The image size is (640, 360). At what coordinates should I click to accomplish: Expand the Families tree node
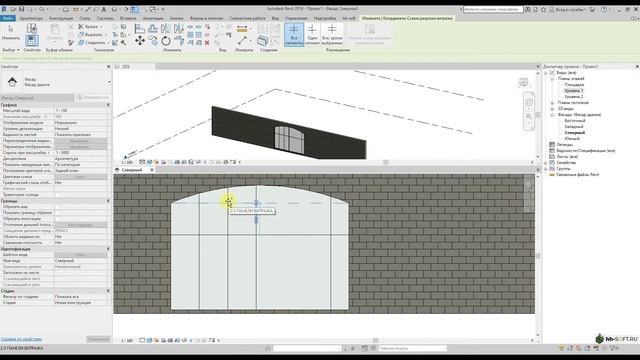coord(546,162)
